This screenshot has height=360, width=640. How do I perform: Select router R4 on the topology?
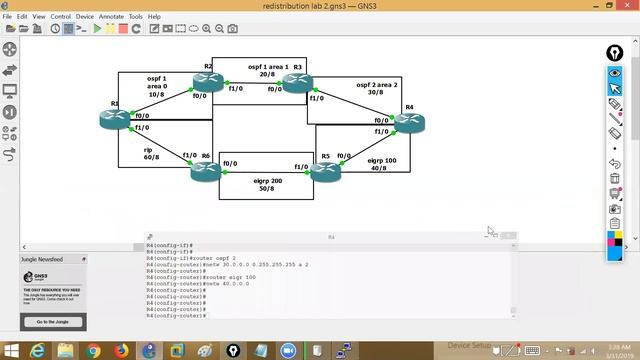409,123
